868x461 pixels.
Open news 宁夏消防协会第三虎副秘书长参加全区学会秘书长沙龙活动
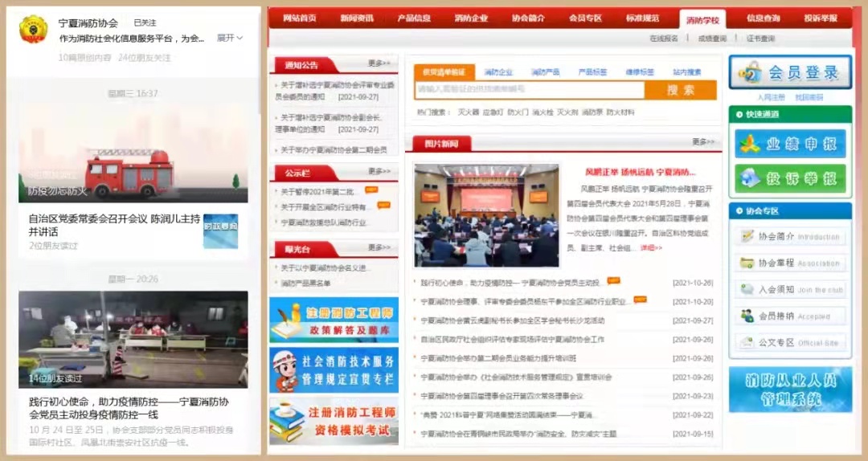[x=512, y=320]
